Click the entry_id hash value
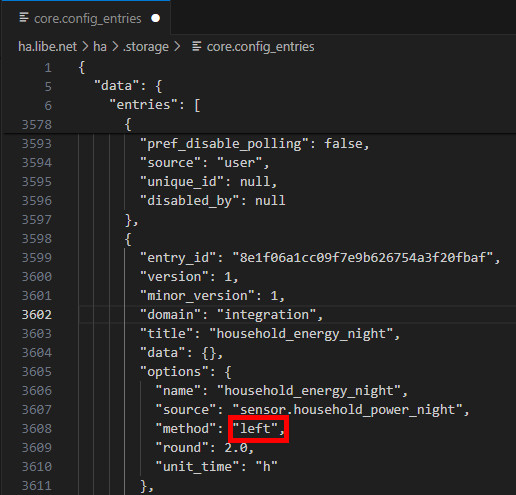516x495 pixels. [x=363, y=258]
